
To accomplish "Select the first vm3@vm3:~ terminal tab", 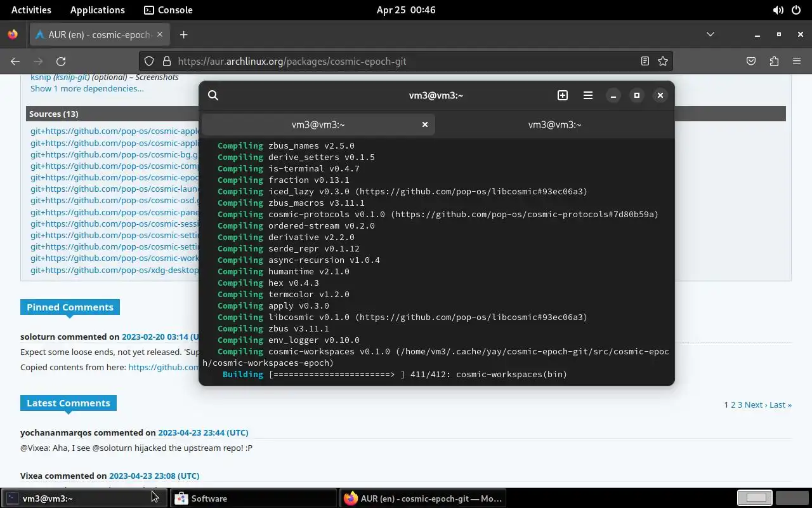I will tap(318, 124).
